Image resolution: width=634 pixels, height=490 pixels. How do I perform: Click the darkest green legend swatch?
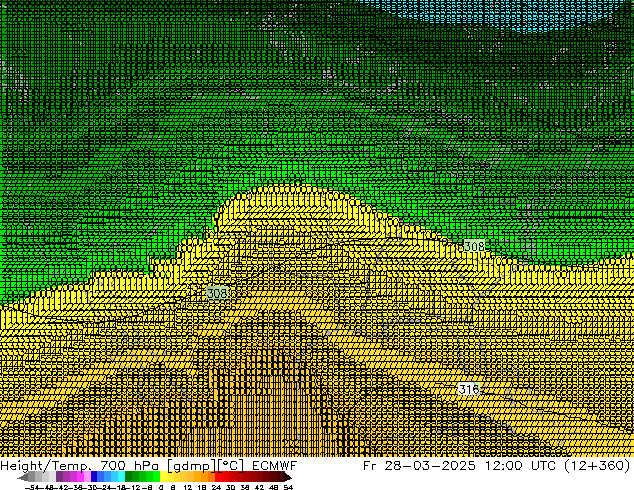click(128, 477)
